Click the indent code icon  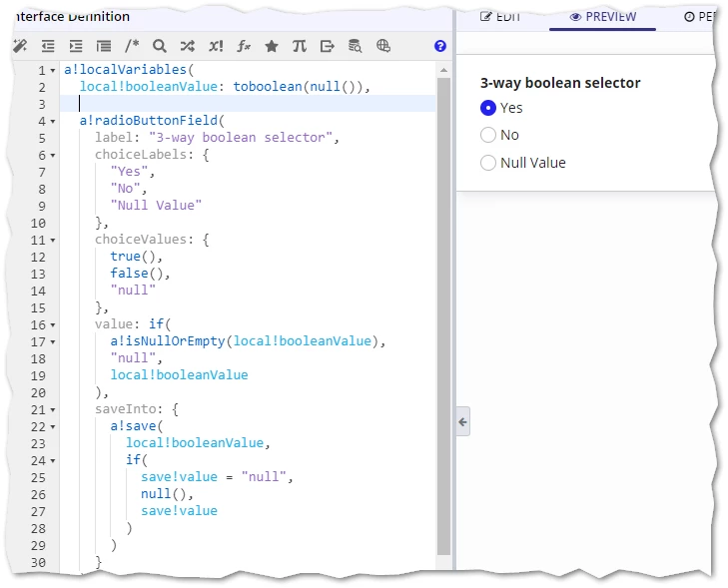point(76,46)
